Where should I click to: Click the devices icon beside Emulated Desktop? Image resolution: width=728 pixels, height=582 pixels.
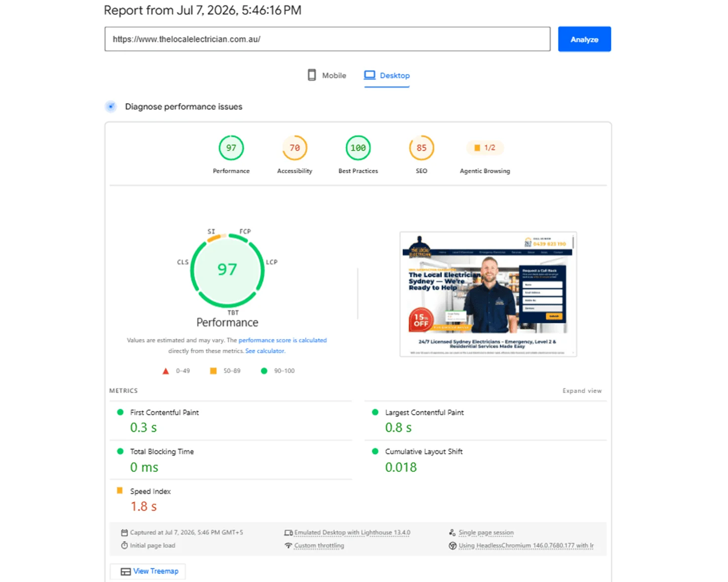pyautogui.click(x=288, y=533)
